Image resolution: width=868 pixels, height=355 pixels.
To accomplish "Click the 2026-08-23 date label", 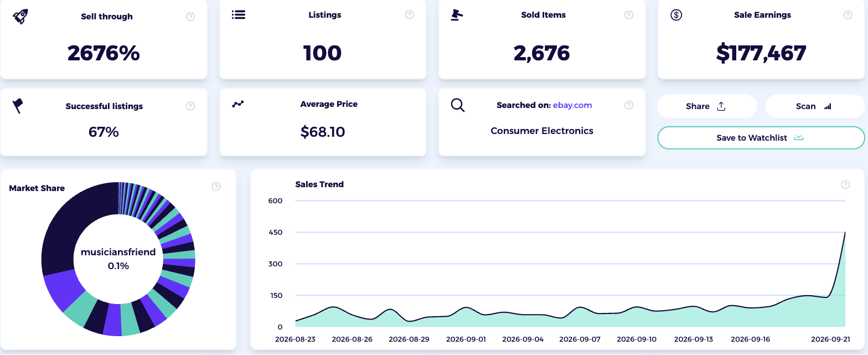I will [296, 339].
